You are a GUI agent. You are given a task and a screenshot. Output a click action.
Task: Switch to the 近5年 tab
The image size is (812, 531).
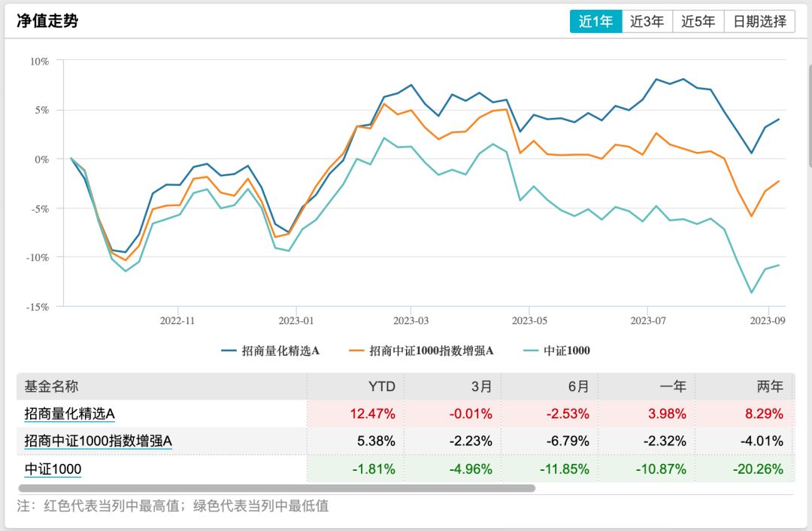pyautogui.click(x=698, y=21)
